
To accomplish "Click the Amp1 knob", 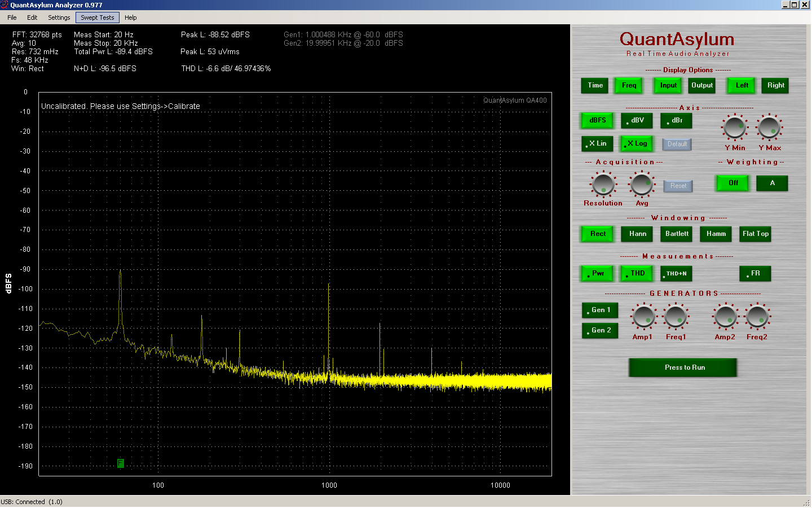I will pos(643,317).
